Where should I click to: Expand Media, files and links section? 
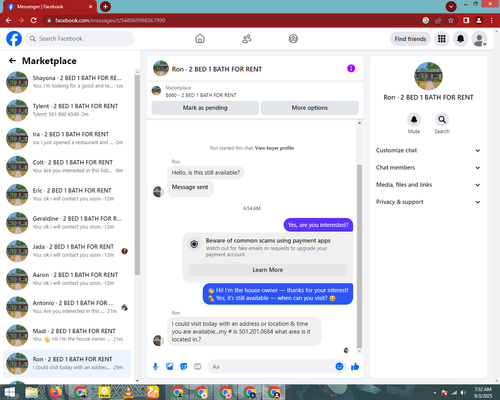[x=428, y=185]
